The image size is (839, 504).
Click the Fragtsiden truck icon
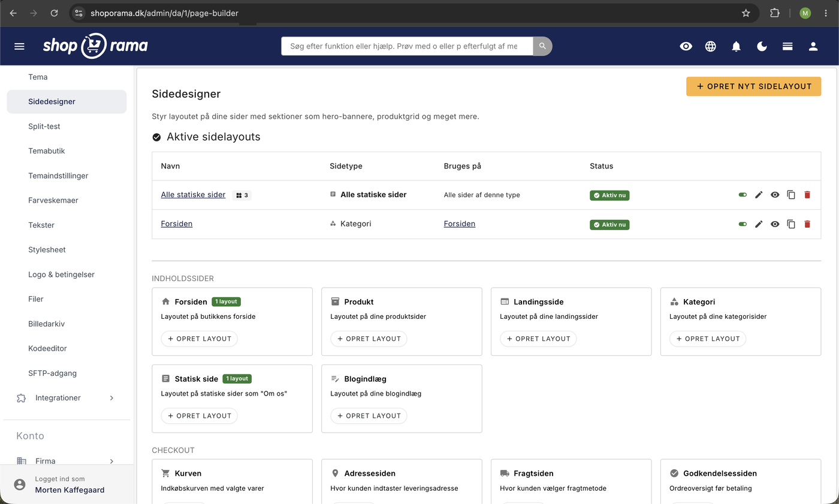(x=505, y=473)
